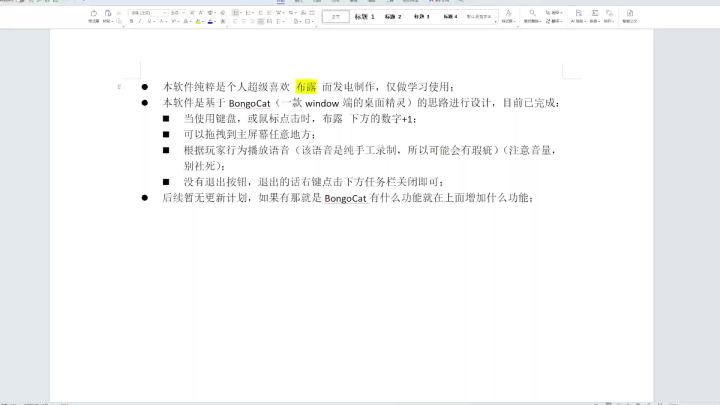
Task: Justify the paragraph
Action: 261,21
